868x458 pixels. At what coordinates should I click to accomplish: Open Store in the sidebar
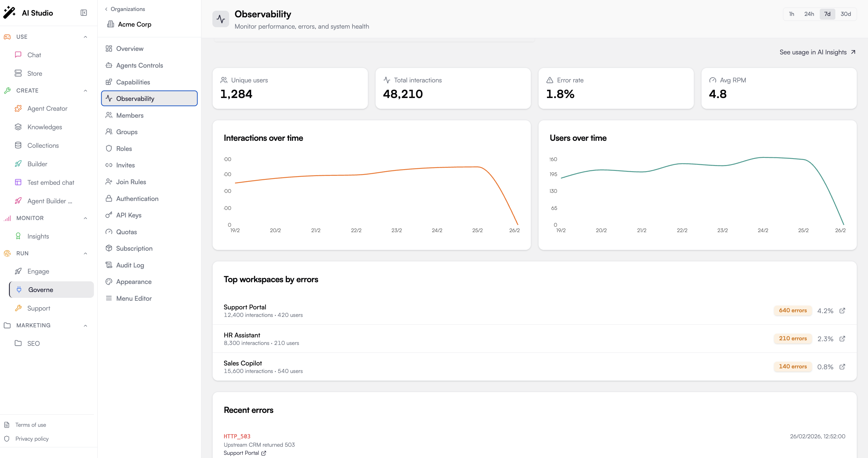[x=51, y=73]
